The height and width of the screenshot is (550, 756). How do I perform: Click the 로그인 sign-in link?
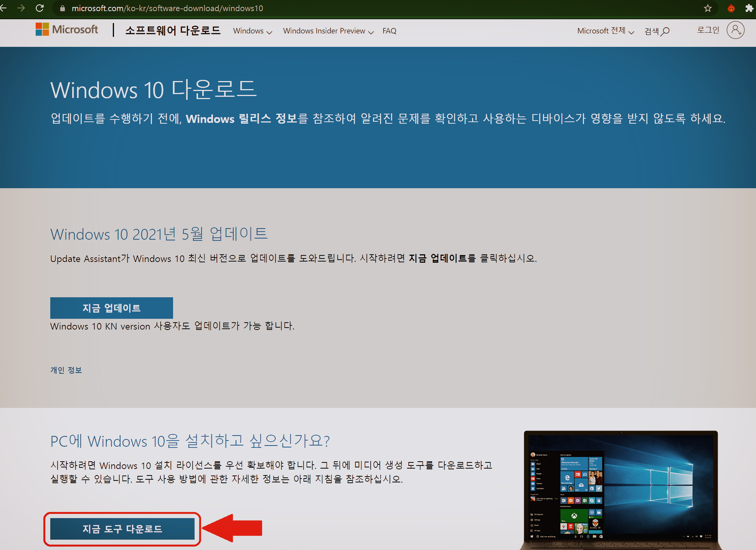point(708,30)
